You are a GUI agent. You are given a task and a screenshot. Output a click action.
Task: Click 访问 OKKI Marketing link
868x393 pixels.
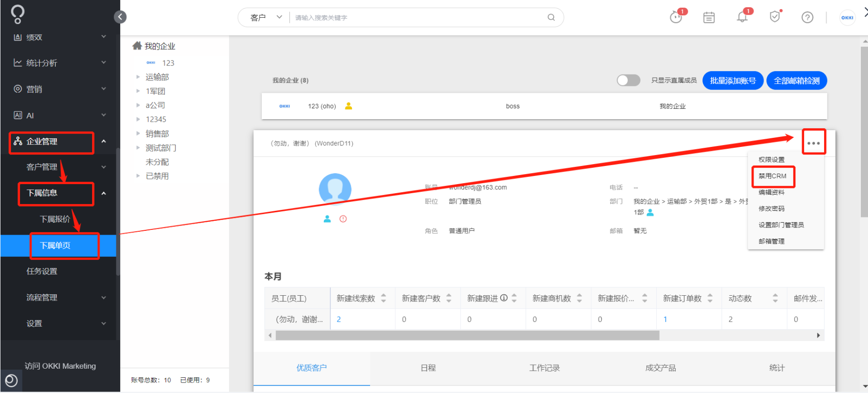point(60,366)
